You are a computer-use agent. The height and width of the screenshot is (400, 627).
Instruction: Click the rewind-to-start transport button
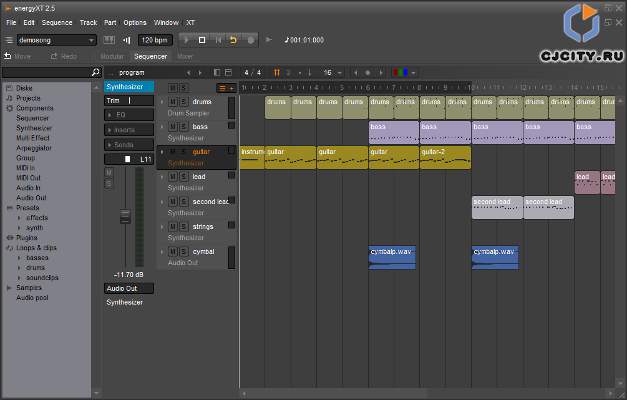pos(218,40)
